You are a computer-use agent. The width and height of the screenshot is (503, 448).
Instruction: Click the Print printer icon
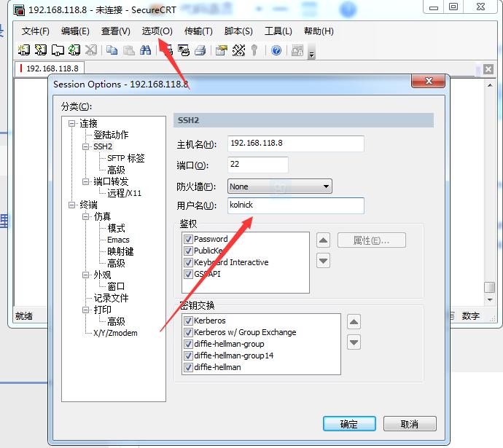point(200,50)
